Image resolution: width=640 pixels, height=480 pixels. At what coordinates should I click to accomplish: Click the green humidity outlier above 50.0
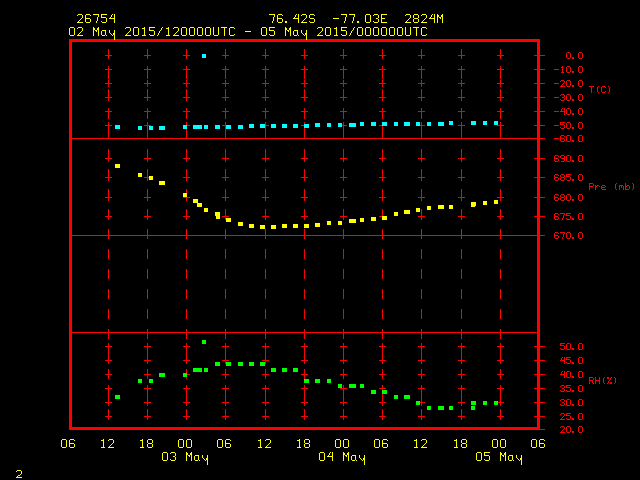pyautogui.click(x=204, y=342)
